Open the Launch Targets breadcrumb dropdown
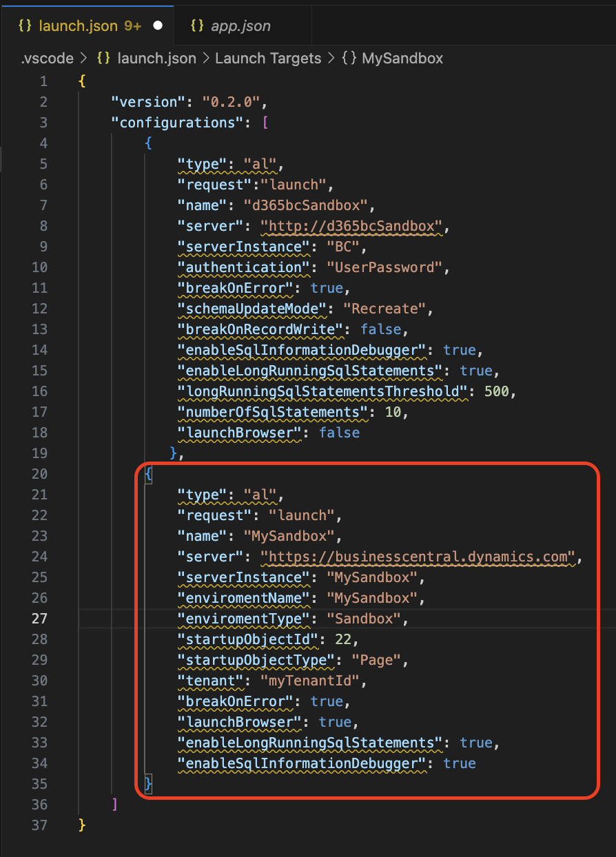 (268, 59)
